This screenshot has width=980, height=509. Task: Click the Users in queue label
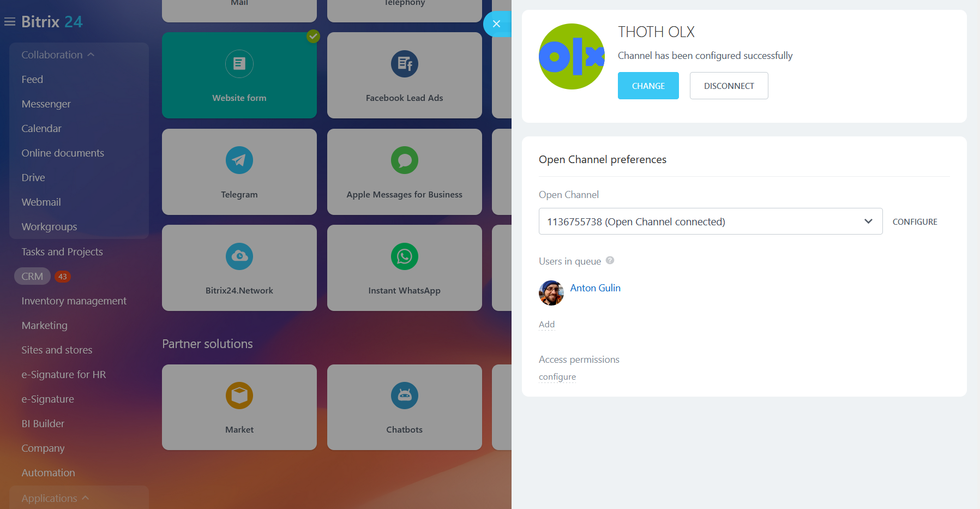point(570,261)
